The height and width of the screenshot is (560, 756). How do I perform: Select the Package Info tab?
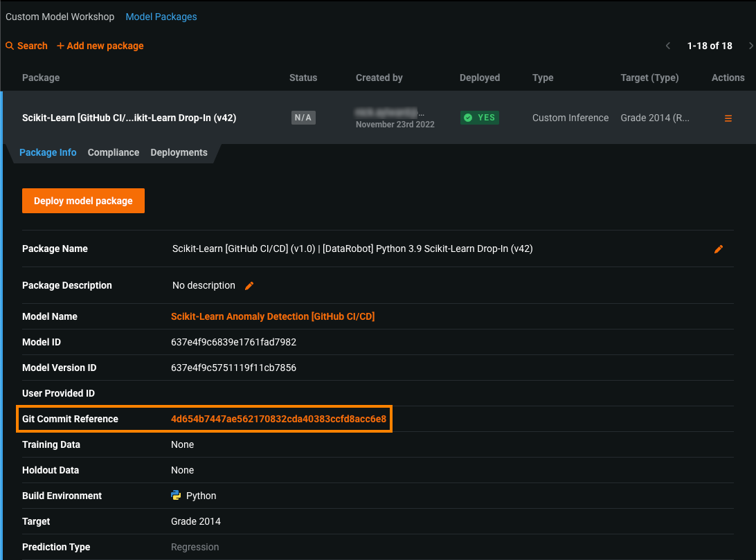[x=48, y=152]
